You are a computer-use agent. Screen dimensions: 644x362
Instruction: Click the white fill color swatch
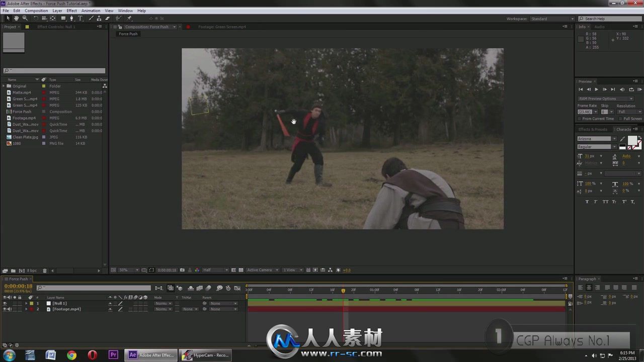[x=632, y=140]
